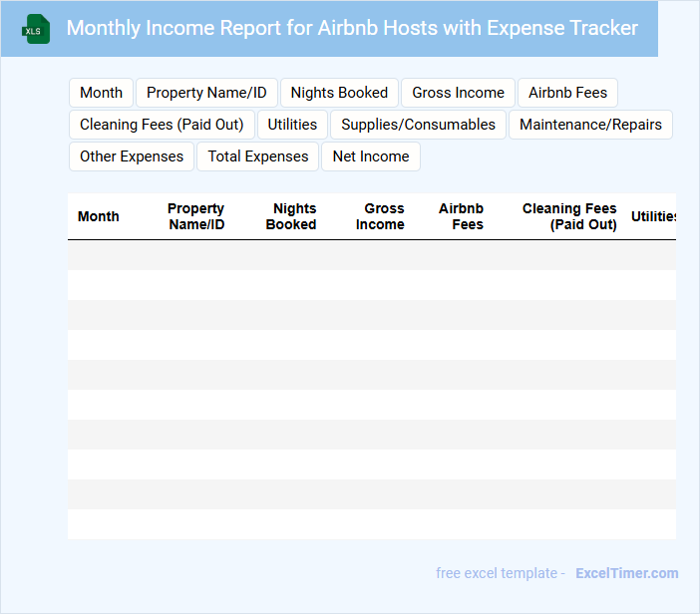Click the Month column header
Screen dimensions: 700x614
click(99, 216)
